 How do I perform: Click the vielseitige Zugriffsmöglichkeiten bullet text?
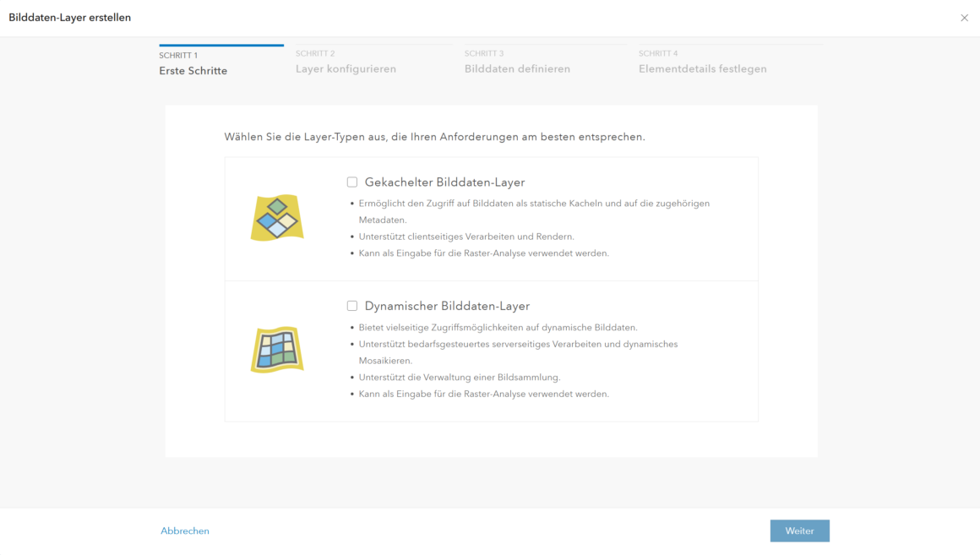point(498,327)
